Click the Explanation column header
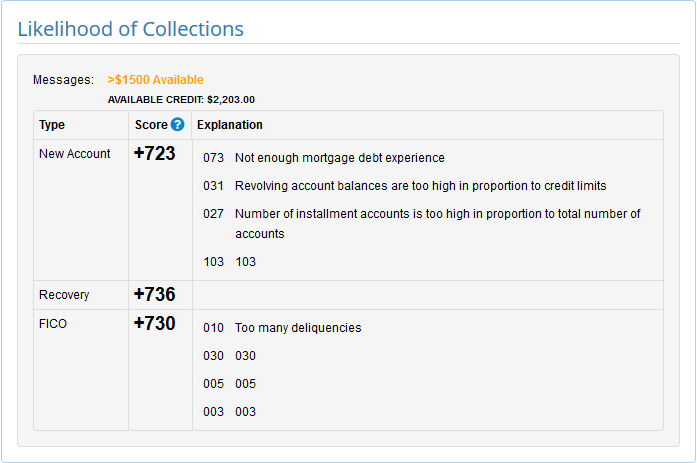This screenshot has height=463, width=697. tap(230, 125)
